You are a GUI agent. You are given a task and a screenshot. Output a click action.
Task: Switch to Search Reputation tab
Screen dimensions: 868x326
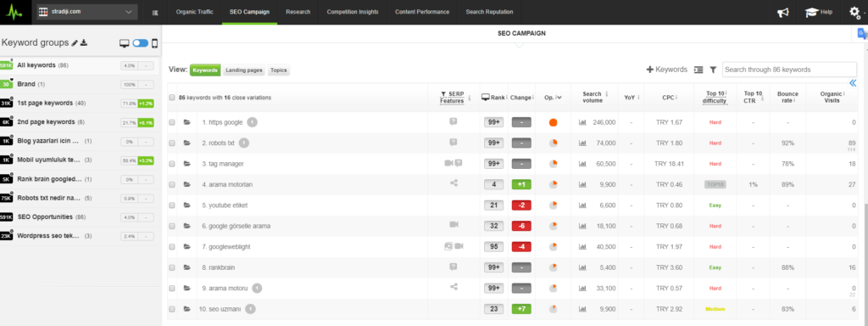point(489,12)
